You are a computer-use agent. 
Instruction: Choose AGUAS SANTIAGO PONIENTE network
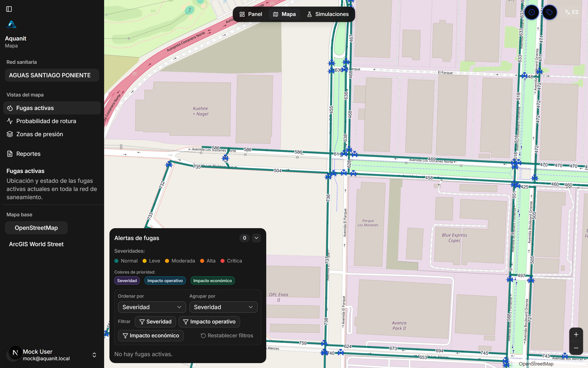52,75
